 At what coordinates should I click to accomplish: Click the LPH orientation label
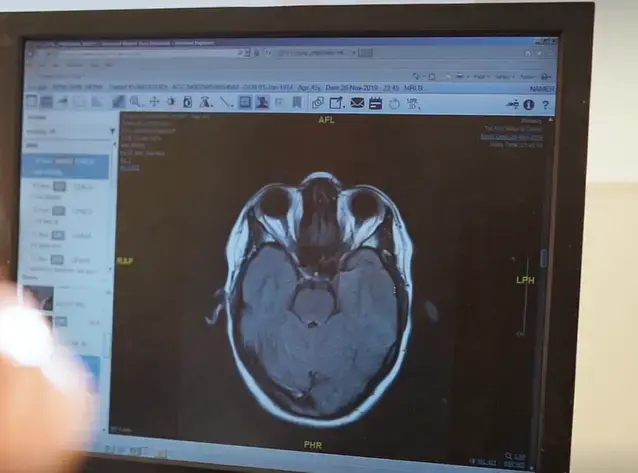pos(525,280)
